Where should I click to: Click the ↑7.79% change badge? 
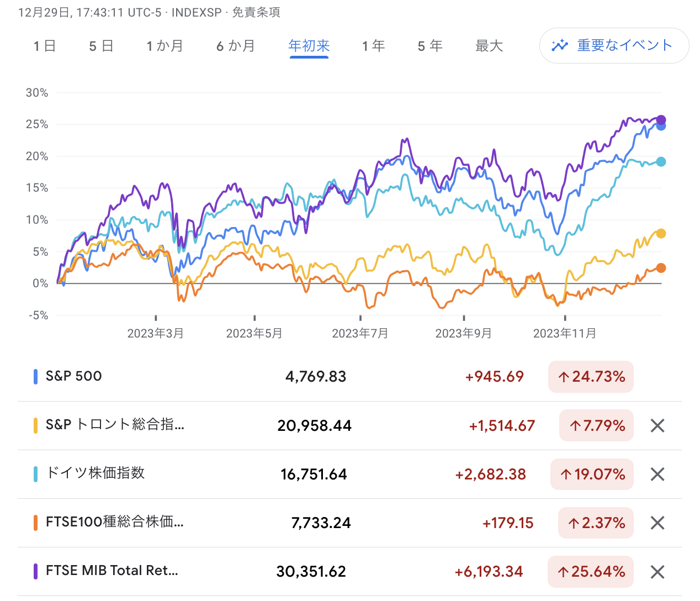[596, 425]
